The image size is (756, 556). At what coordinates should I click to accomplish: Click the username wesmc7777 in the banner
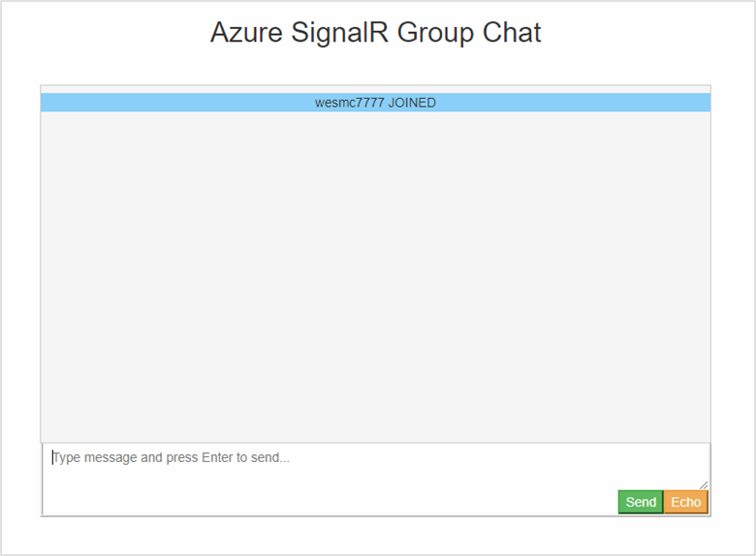[350, 103]
